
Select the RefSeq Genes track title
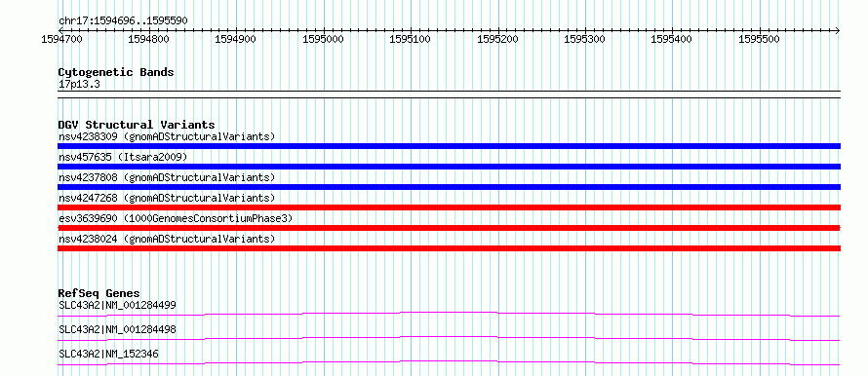tap(99, 293)
